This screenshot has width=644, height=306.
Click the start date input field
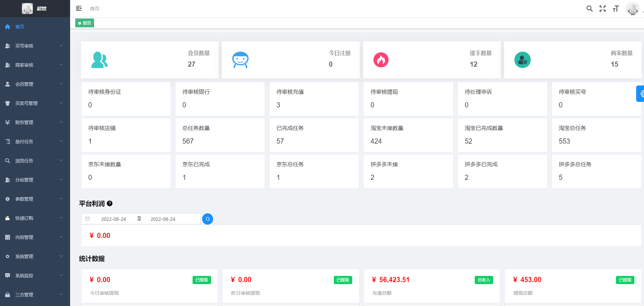[114, 219]
